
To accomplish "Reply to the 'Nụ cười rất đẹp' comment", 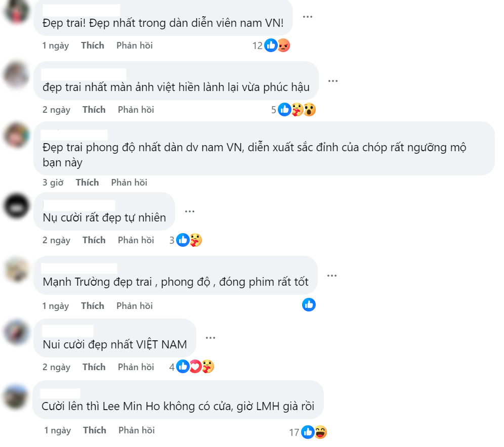I will click(136, 240).
